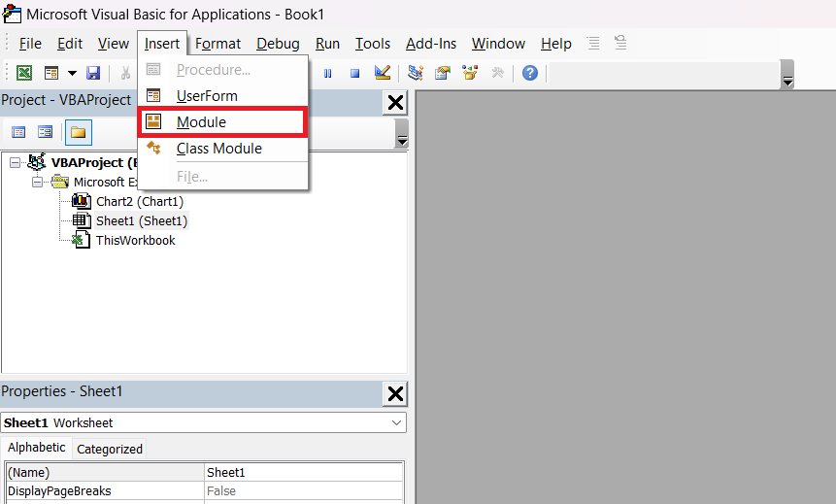Click the Class Module icon in Insert menu
Screen dimensions: 836x504
pyautogui.click(x=153, y=148)
